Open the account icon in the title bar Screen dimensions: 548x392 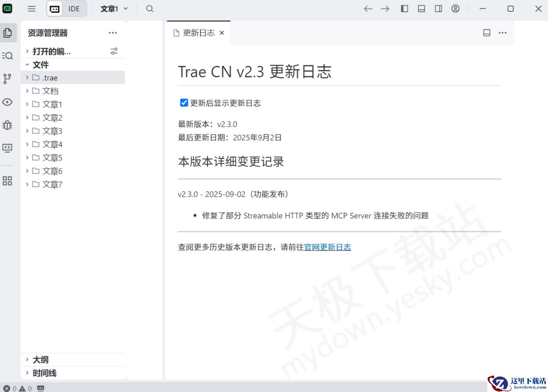(x=455, y=8)
